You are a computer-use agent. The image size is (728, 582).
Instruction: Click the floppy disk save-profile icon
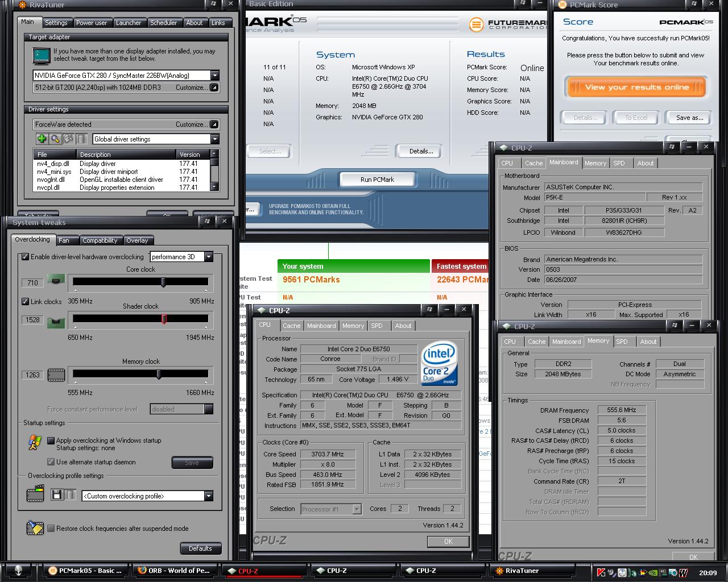point(57,494)
